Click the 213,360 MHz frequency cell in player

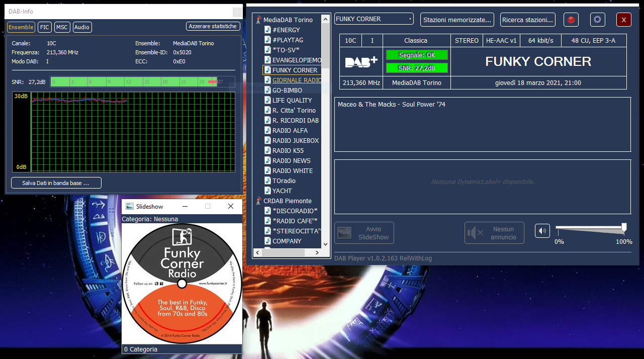(361, 82)
